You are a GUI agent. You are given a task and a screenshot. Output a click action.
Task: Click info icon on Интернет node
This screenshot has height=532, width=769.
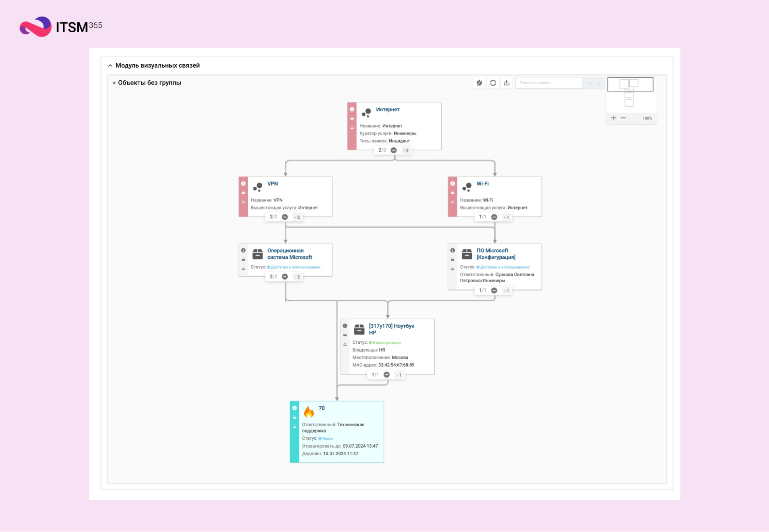352,109
